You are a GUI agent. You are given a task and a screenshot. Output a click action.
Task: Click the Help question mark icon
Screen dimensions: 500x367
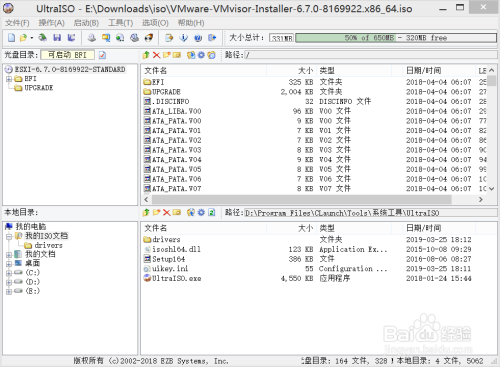198,38
